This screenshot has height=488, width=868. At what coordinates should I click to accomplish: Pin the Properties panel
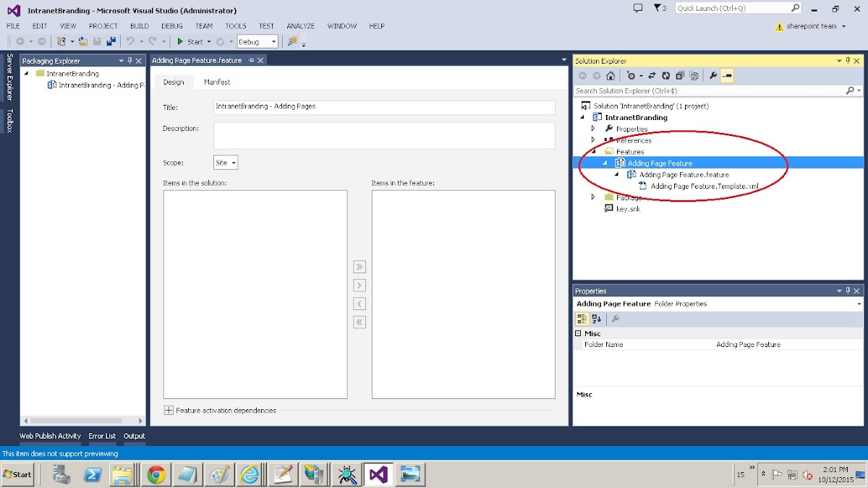click(849, 291)
